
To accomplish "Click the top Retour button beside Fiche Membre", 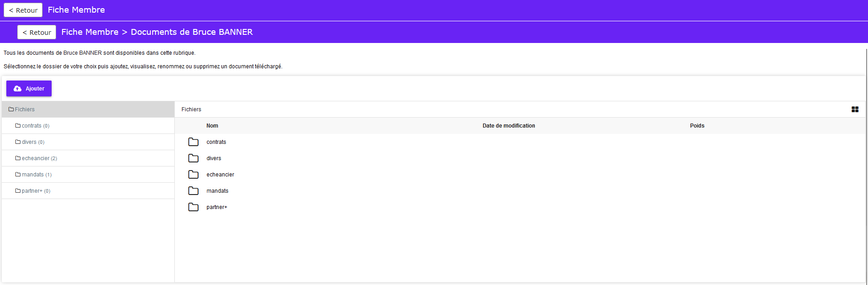I will click(23, 10).
